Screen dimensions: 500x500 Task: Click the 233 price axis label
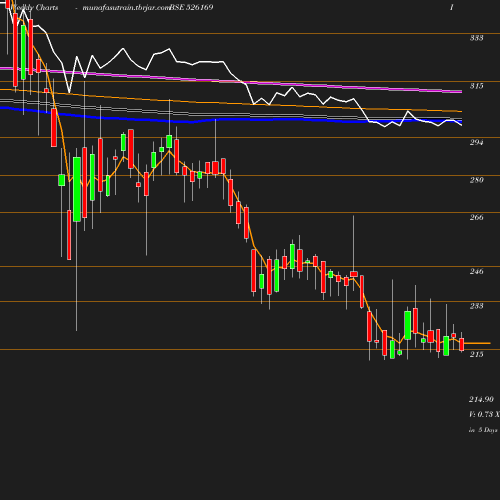476,306
